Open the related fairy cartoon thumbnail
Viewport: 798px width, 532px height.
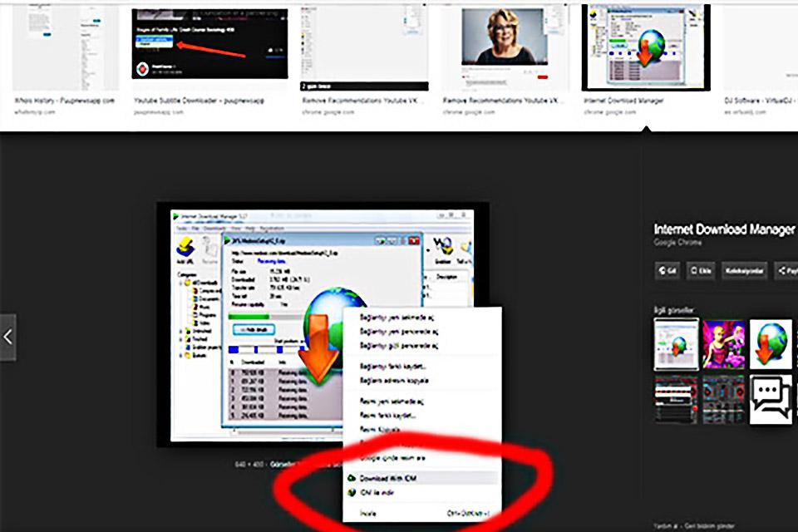[x=723, y=344]
